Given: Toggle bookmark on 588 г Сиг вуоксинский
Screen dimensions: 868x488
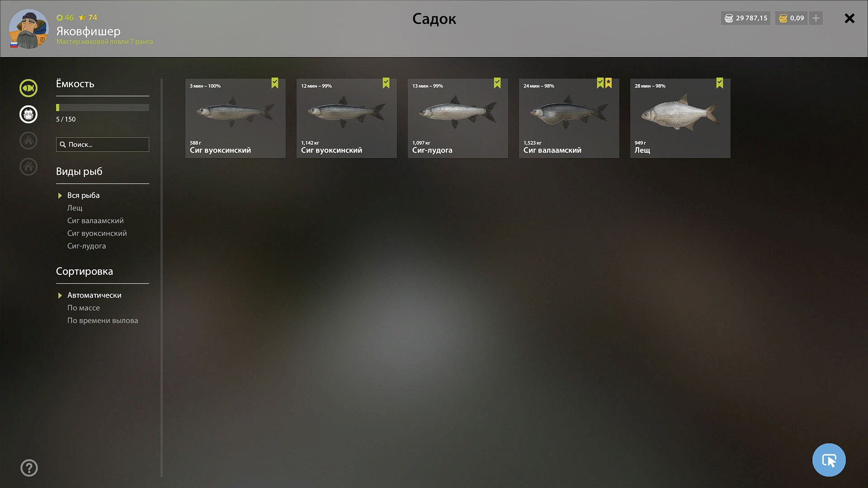Looking at the screenshot, I should (275, 83).
